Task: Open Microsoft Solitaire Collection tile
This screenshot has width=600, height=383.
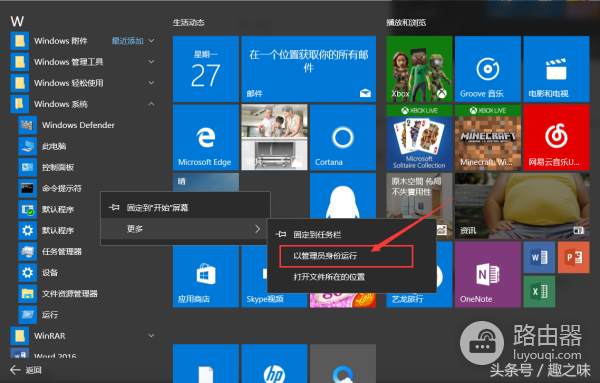Action: (x=419, y=137)
